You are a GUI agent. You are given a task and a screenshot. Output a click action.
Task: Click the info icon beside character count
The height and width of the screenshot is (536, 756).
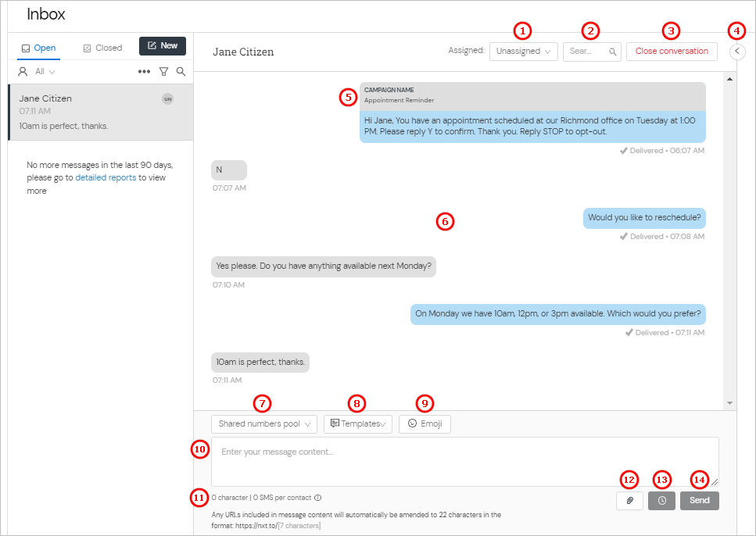317,496
